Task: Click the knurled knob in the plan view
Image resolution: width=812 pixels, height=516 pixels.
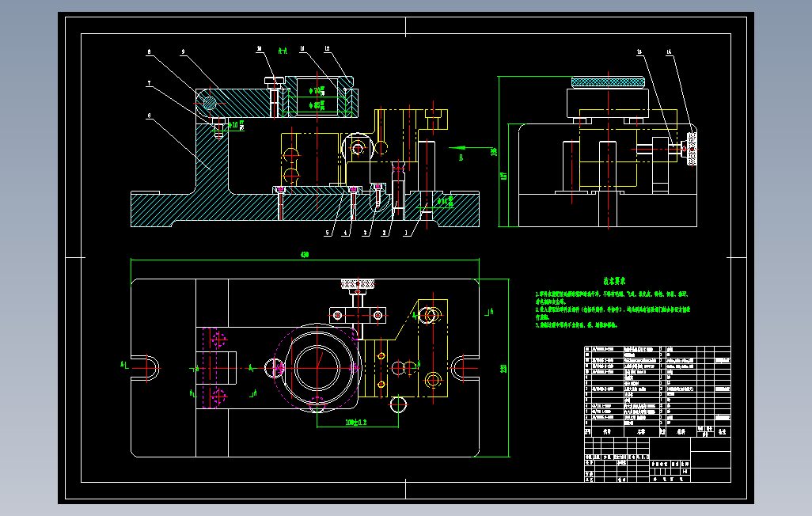Action: [x=357, y=284]
